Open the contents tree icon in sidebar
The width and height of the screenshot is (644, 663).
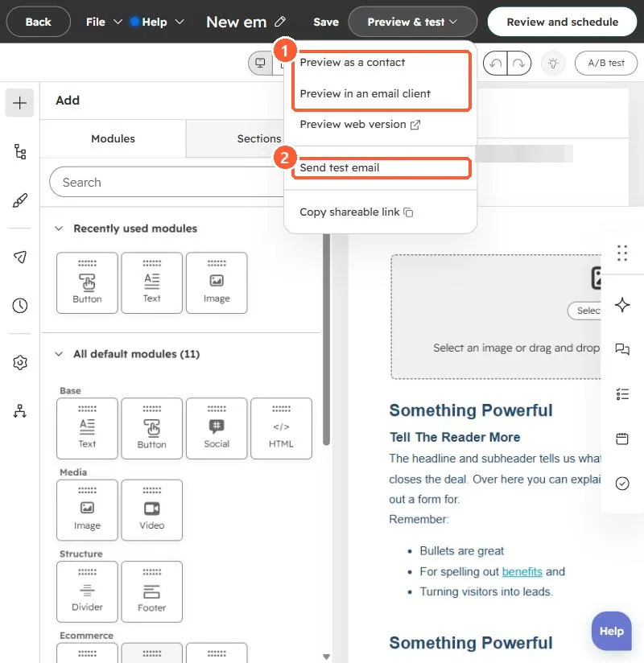tap(20, 152)
